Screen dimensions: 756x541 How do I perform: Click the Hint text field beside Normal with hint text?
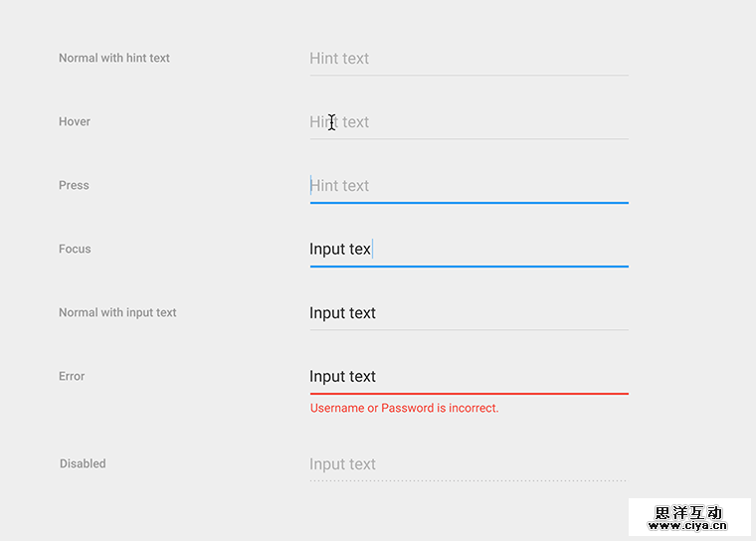[x=468, y=59]
